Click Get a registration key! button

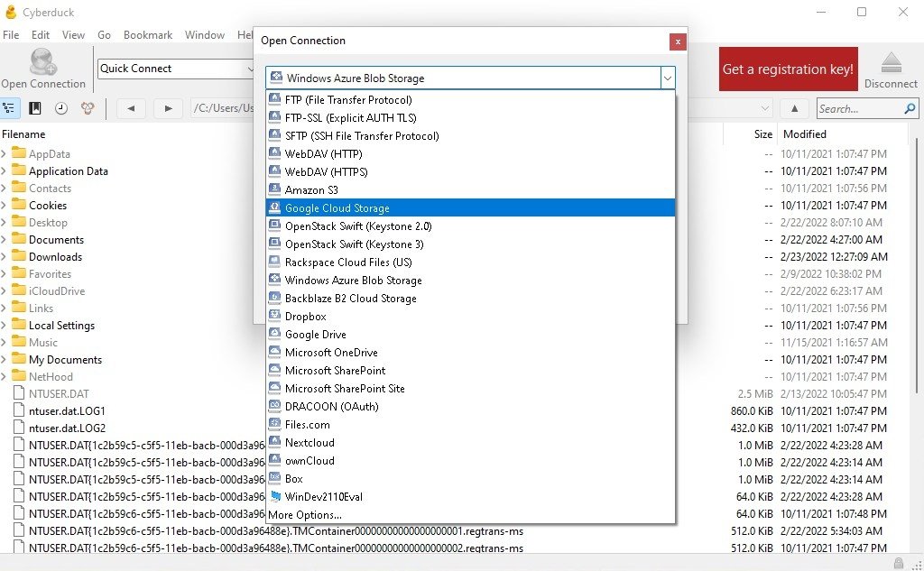788,69
